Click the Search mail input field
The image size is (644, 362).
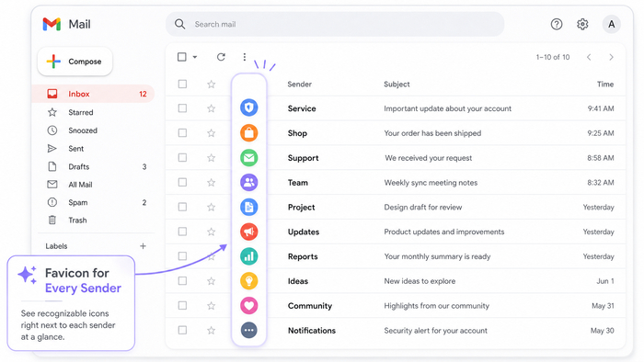[x=335, y=24]
